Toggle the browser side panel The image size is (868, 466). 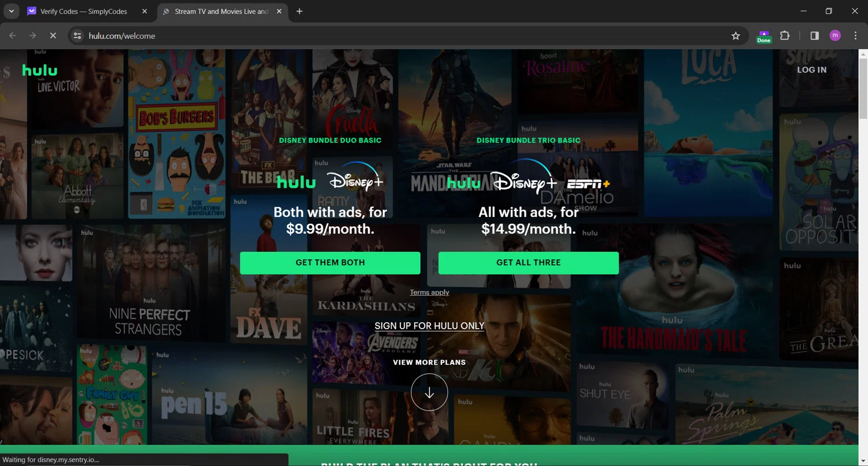tap(814, 36)
